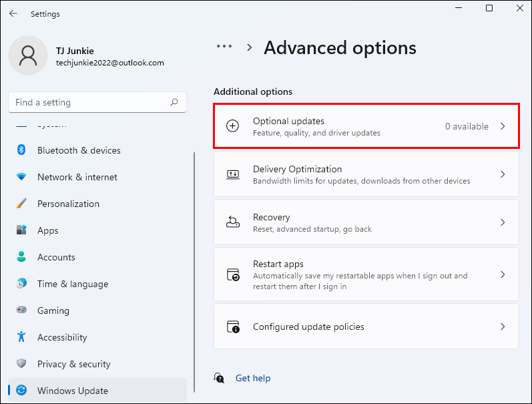Click the breadcrumb ellipsis button
The height and width of the screenshot is (404, 532).
click(x=224, y=47)
